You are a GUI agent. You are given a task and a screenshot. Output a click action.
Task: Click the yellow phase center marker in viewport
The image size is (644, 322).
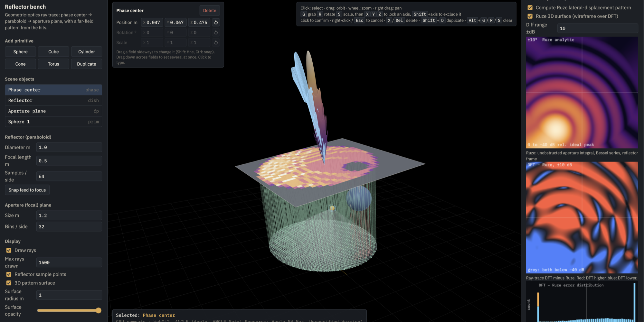(x=332, y=208)
